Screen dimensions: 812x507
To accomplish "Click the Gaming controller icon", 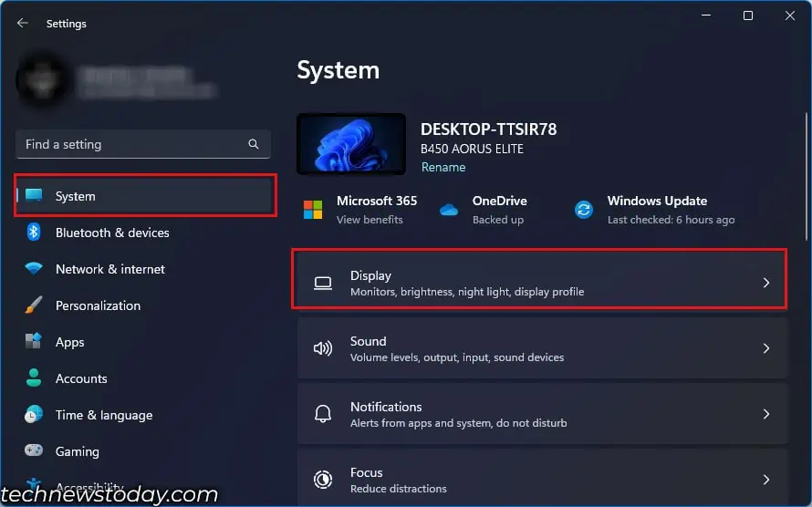I will 34,450.
